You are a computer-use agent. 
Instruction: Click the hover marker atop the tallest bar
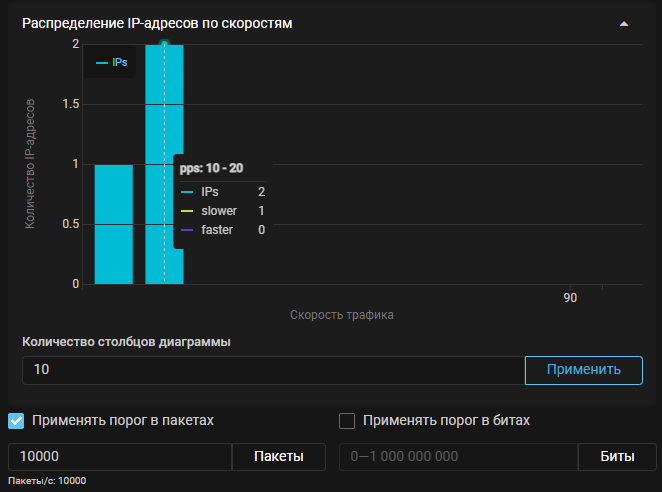coord(164,43)
